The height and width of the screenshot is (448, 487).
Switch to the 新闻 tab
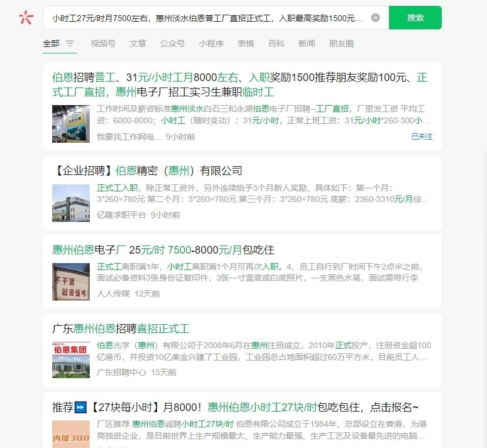tap(306, 43)
